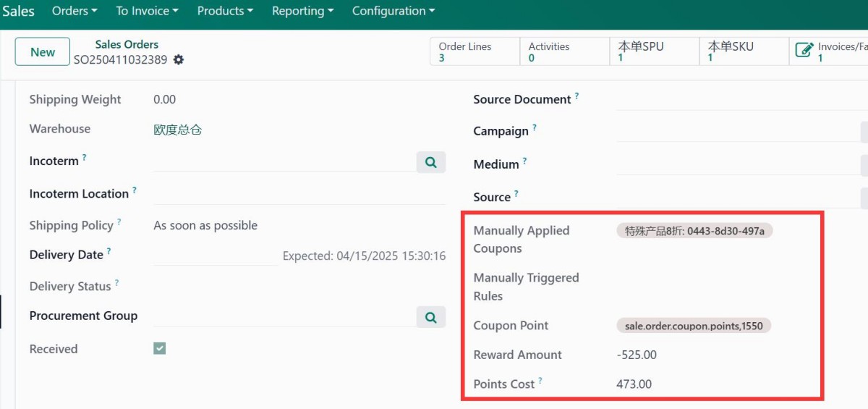Image resolution: width=868 pixels, height=409 pixels.
Task: Toggle the Received checkbox
Action: tap(160, 349)
